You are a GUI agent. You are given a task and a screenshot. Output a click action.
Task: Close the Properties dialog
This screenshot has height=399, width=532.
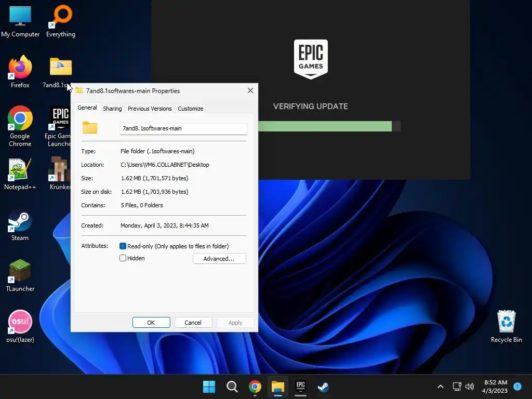pyautogui.click(x=250, y=90)
